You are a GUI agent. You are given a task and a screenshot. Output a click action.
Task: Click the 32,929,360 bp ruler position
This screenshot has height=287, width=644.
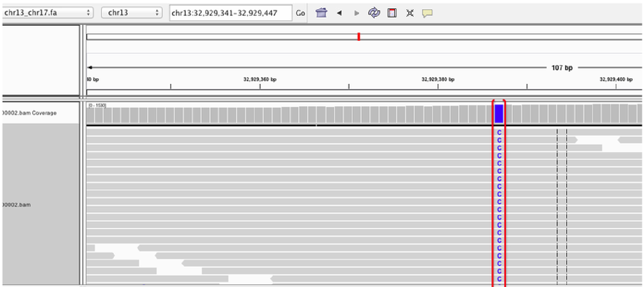(260, 79)
